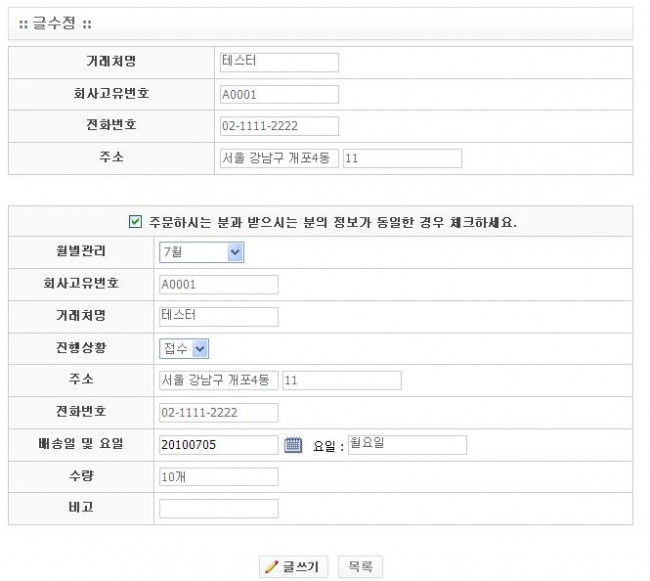Viewport: 650px width, 581px height.
Task: Focus the 요일 weekday input field
Action: coord(407,445)
